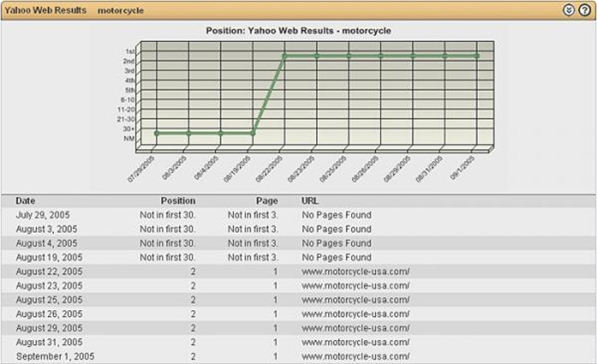Sort results by the Position column
597x364 pixels.
point(177,200)
